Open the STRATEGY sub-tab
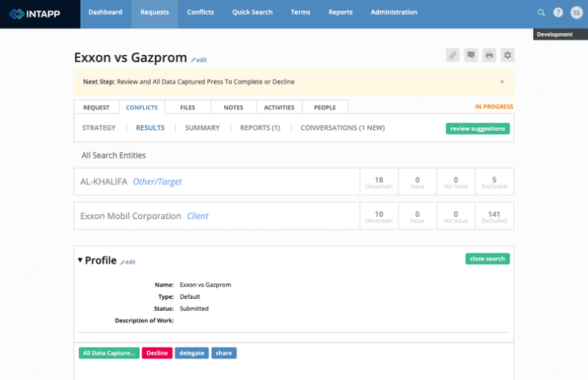This screenshot has width=588, height=380. 99,128
